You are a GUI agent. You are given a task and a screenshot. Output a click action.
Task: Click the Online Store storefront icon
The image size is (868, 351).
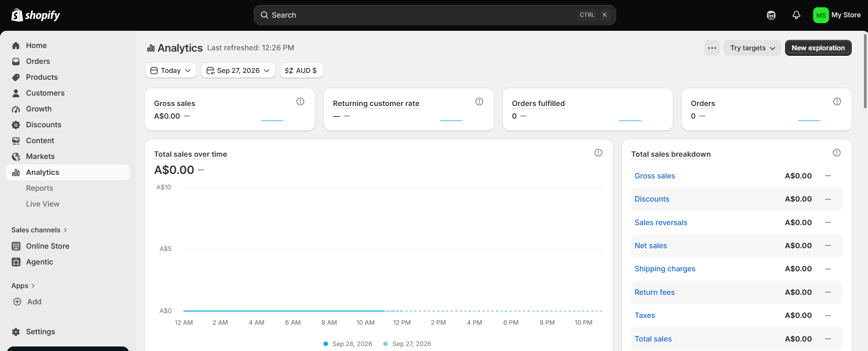16,246
